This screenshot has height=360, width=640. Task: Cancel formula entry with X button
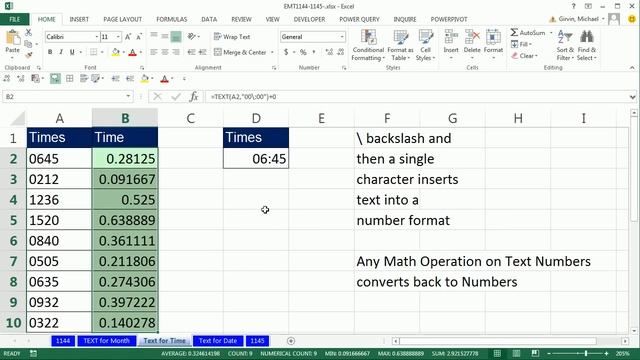[157, 97]
